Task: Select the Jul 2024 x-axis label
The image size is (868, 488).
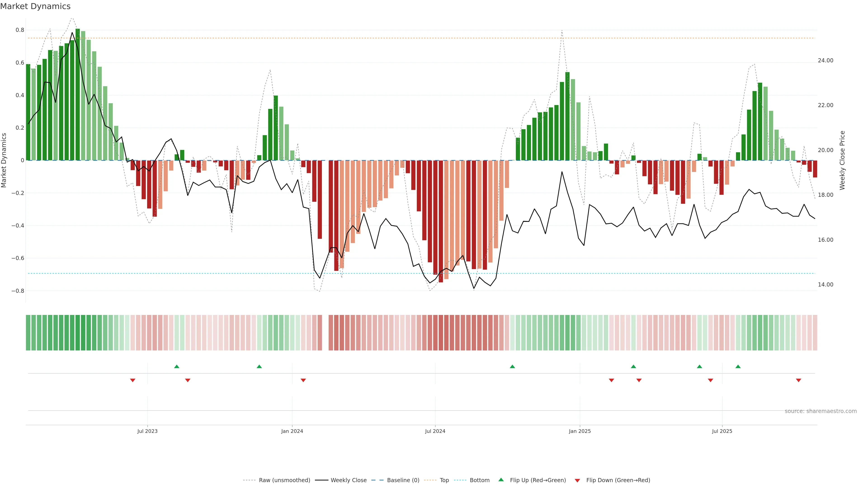Action: click(x=435, y=431)
